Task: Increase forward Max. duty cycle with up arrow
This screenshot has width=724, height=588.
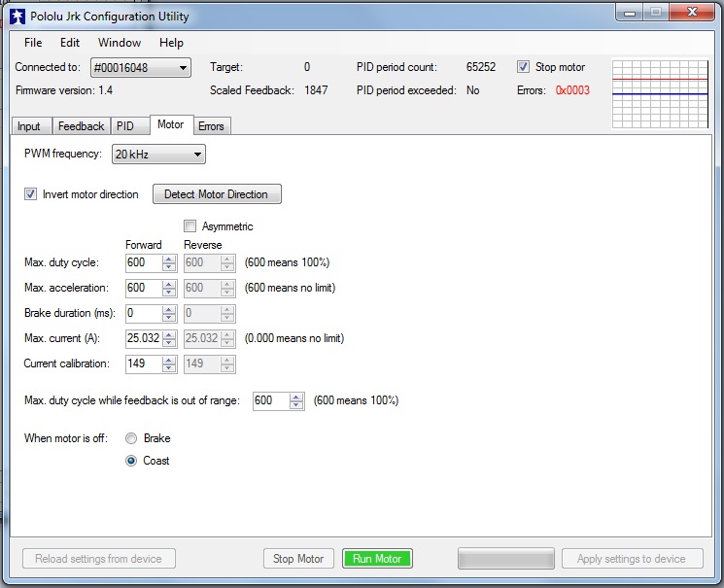Action: pos(169,259)
